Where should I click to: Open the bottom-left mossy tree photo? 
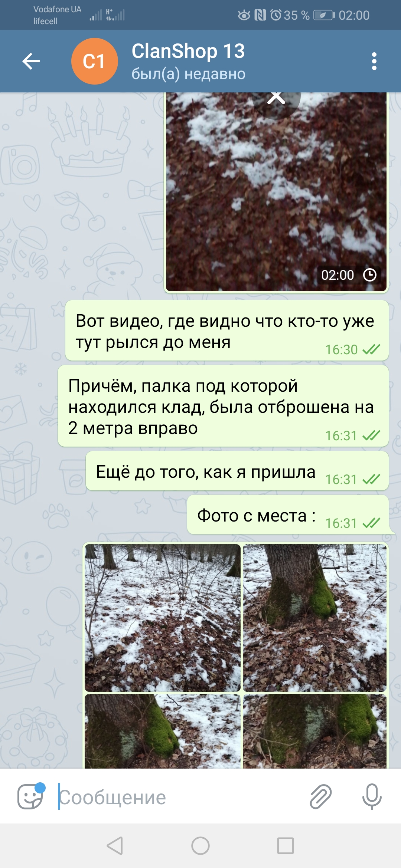(163, 731)
